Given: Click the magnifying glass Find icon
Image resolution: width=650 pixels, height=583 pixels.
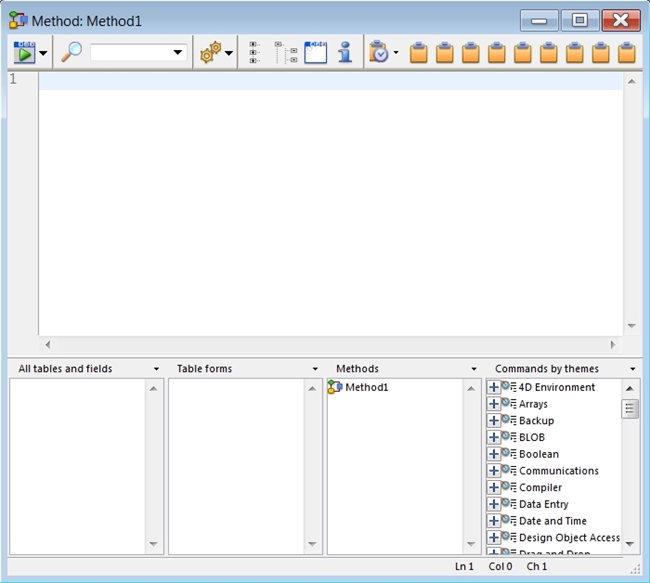Looking at the screenshot, I should tap(72, 53).
